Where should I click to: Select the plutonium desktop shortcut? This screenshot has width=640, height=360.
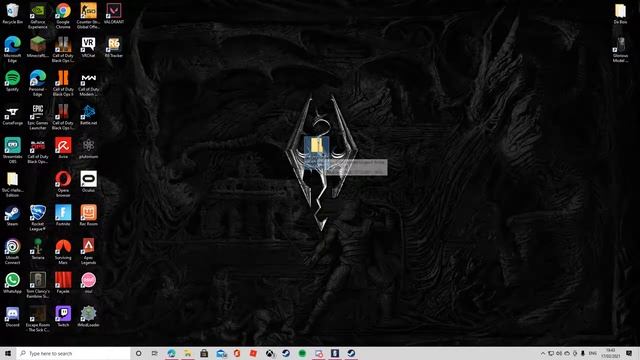point(88,149)
